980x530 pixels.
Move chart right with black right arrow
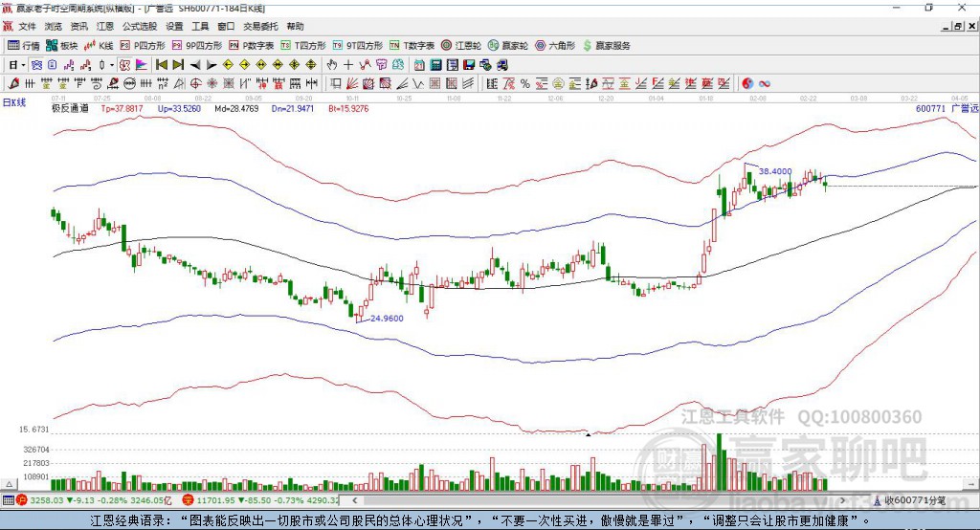(212, 65)
